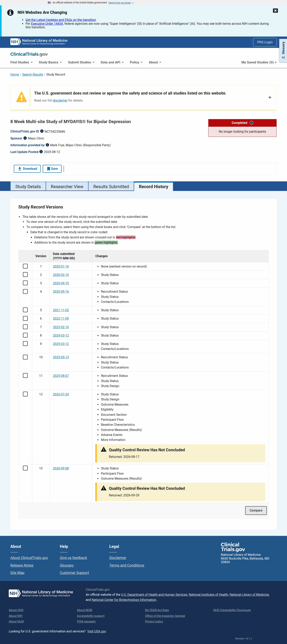Save this study with the Save button

(52, 169)
